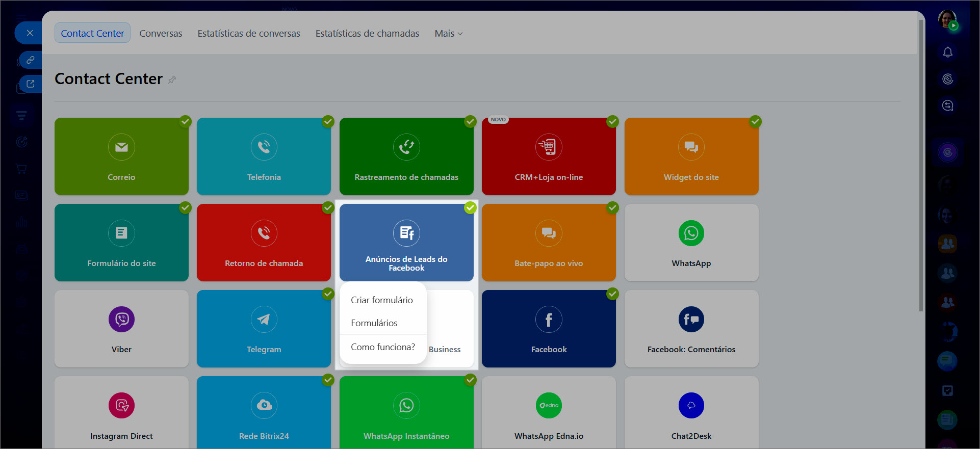The height and width of the screenshot is (449, 980).
Task: Choose Criar formulário from the popup menu
Action: click(x=381, y=300)
